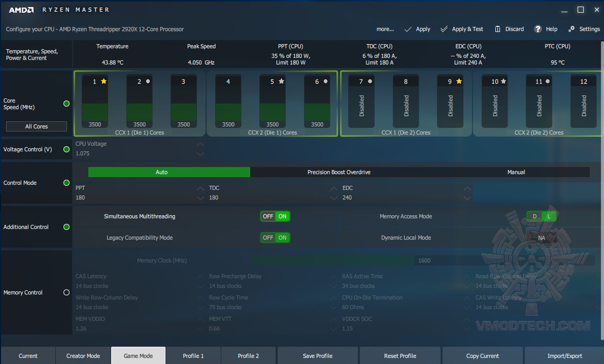Viewport: 604px width, 364px height.
Task: Select Auto control mode
Action: pyautogui.click(x=169, y=172)
